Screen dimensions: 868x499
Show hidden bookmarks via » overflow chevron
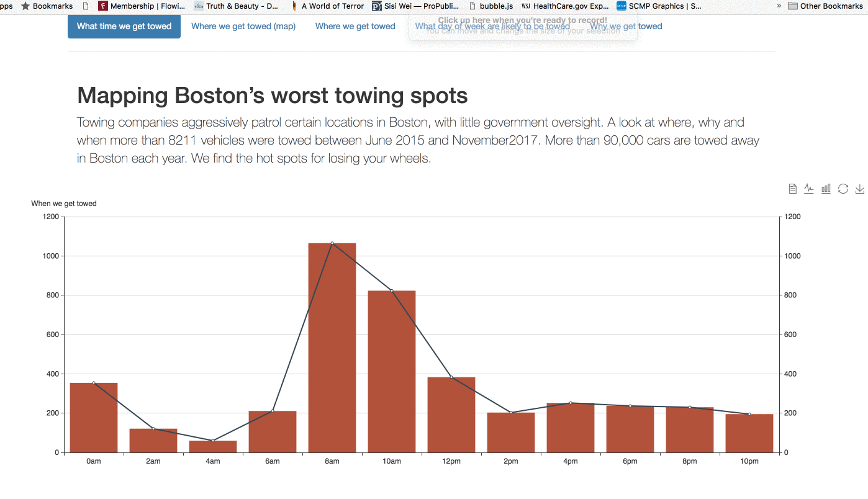click(x=779, y=6)
